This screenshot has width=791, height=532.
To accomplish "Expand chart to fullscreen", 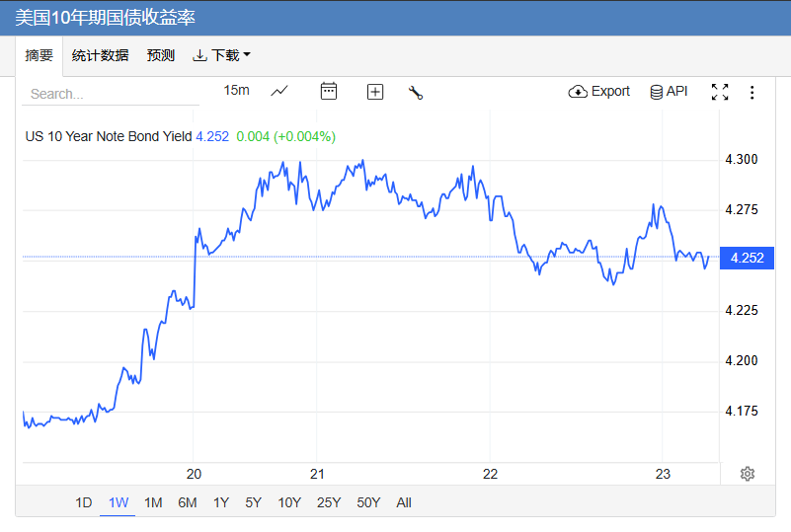I will (x=720, y=92).
